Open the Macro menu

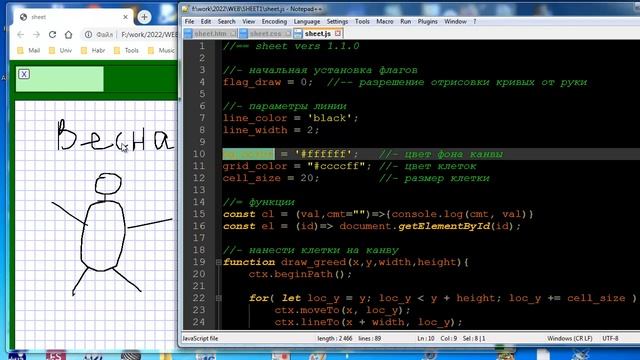click(384, 21)
